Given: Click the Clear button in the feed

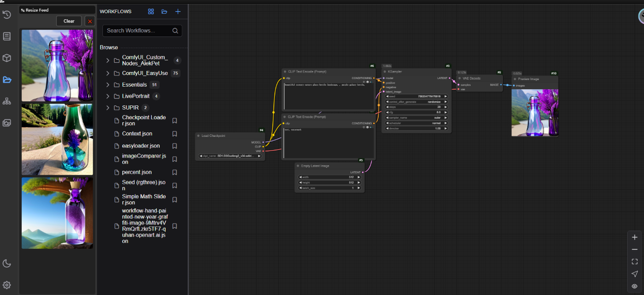Looking at the screenshot, I should [x=69, y=21].
